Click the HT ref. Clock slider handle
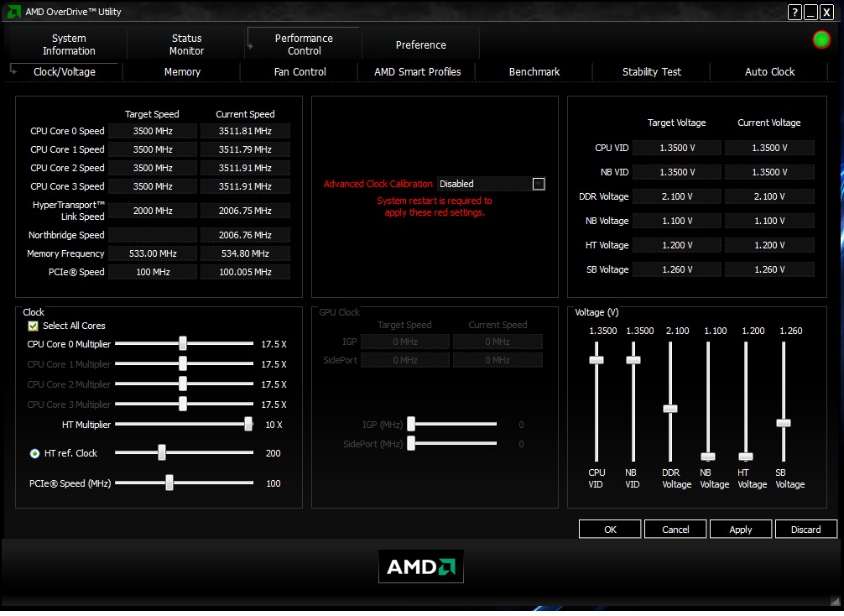The image size is (844, 616). [161, 453]
